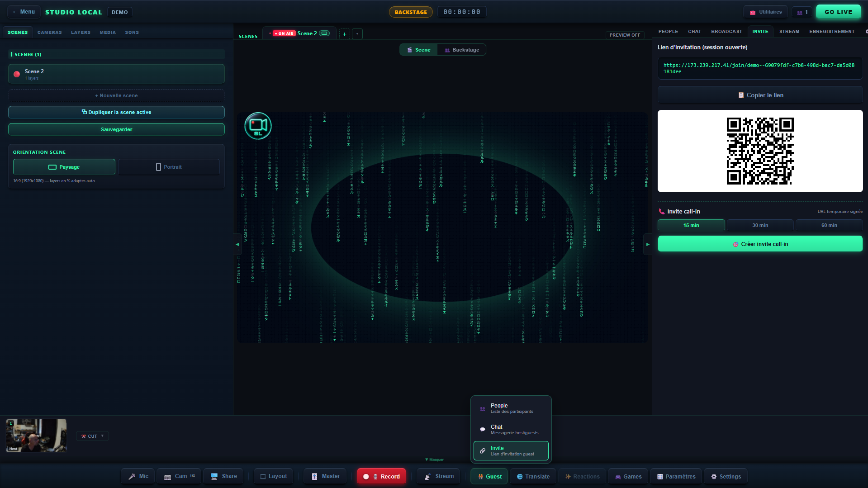This screenshot has width=868, height=488.
Task: Click Dupliquer la scene active
Action: (116, 112)
